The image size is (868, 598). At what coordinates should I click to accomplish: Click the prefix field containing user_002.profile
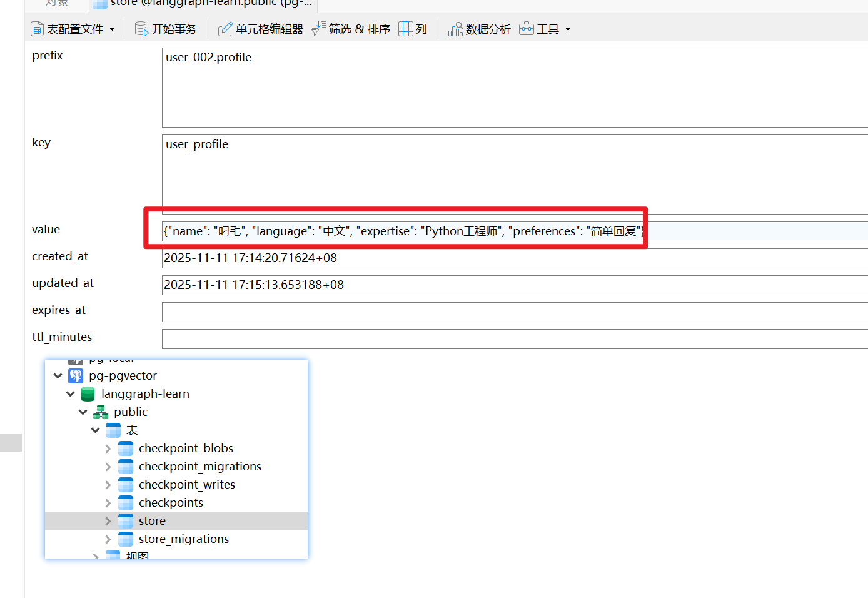tap(515, 88)
